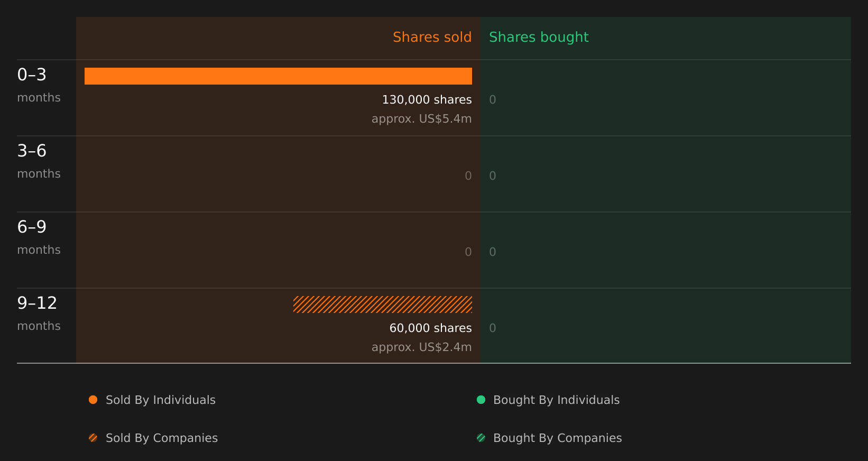
Task: Click the "Shares sold" column heading
Action: [x=432, y=37]
